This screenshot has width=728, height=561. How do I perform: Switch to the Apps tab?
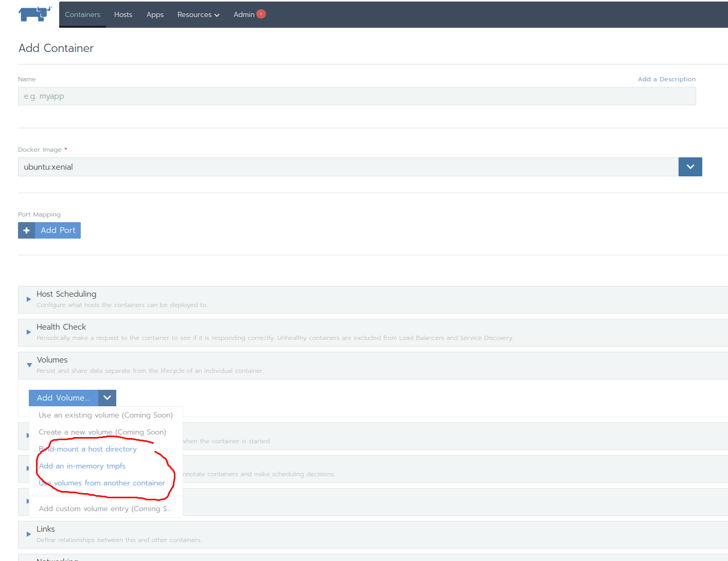pyautogui.click(x=155, y=14)
